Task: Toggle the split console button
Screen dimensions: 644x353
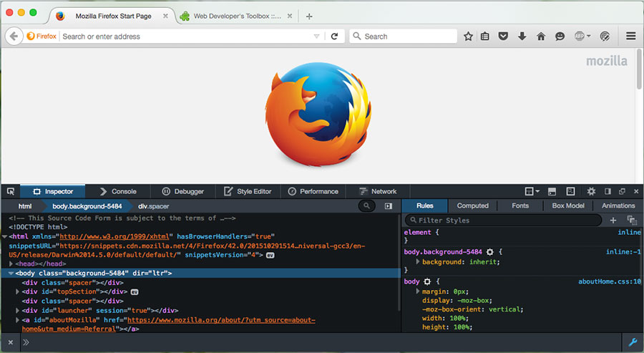Action: tap(552, 191)
